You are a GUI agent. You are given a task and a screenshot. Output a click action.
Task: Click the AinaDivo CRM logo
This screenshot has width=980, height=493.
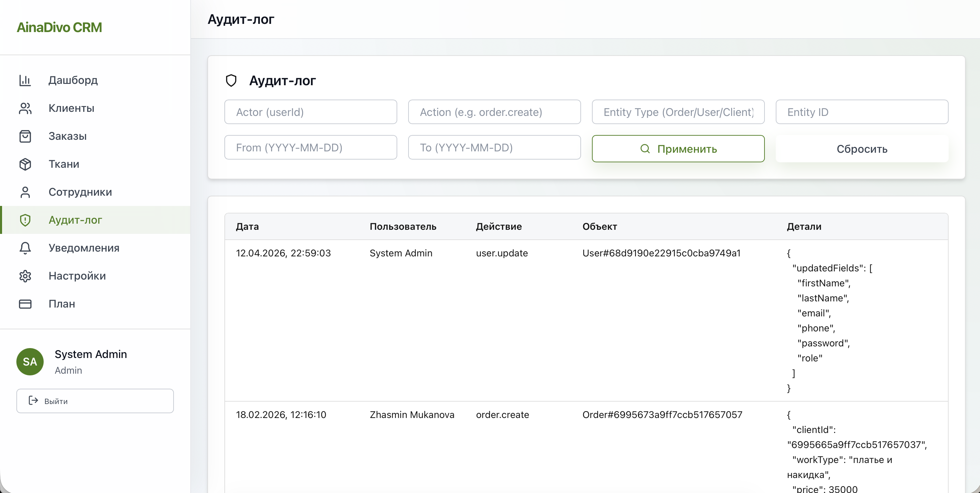tap(59, 27)
